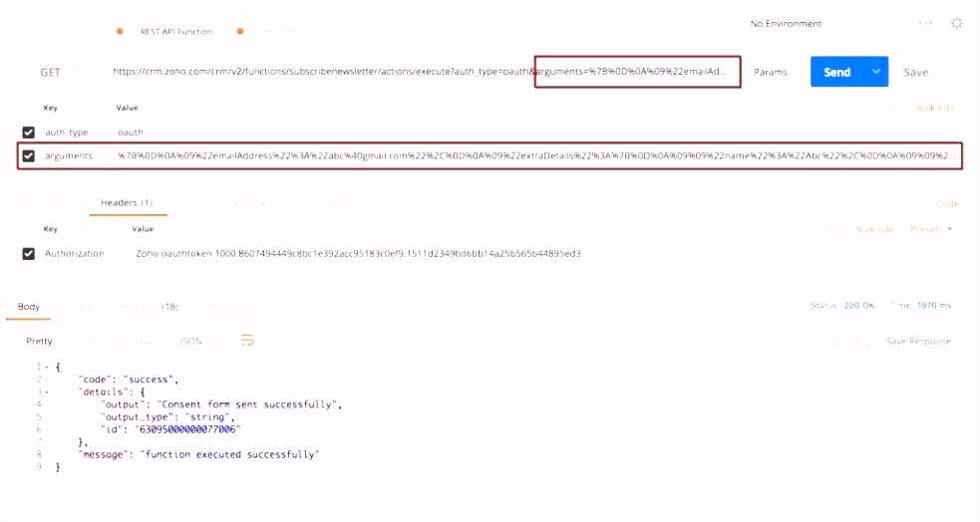Open more tab options ellipsis
Viewport: 980px width, 522px height.
click(290, 31)
